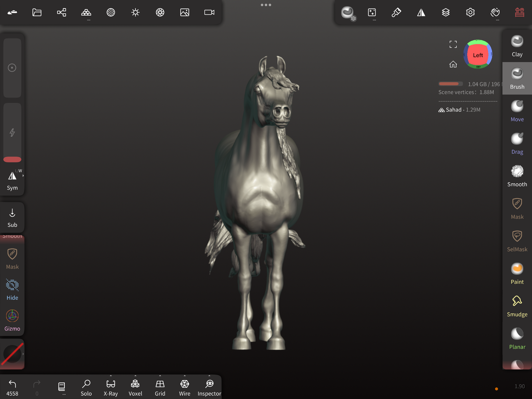Select the Paint tool
The image size is (532, 399).
517,273
